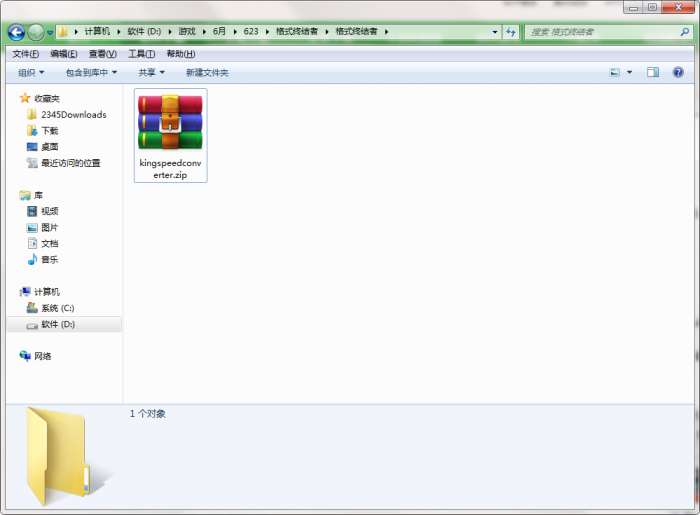Click 收藏夹 favorites in sidebar

[47, 98]
